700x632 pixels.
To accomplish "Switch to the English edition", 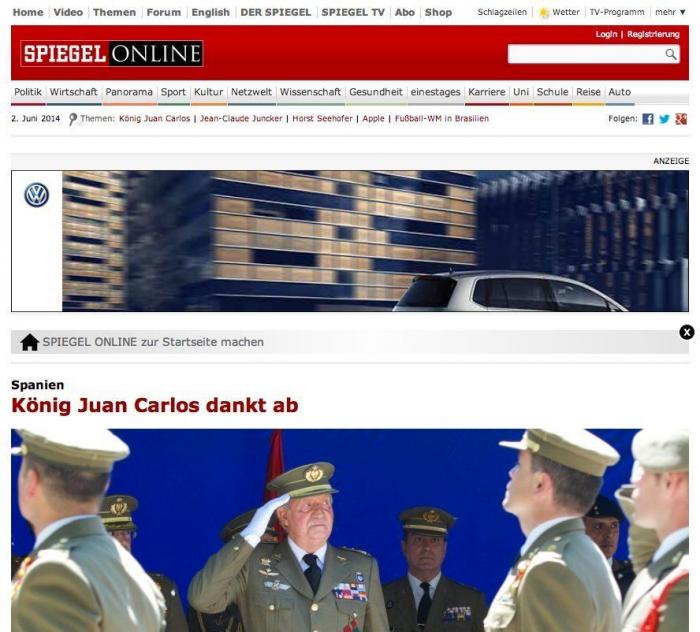I will 211,12.
